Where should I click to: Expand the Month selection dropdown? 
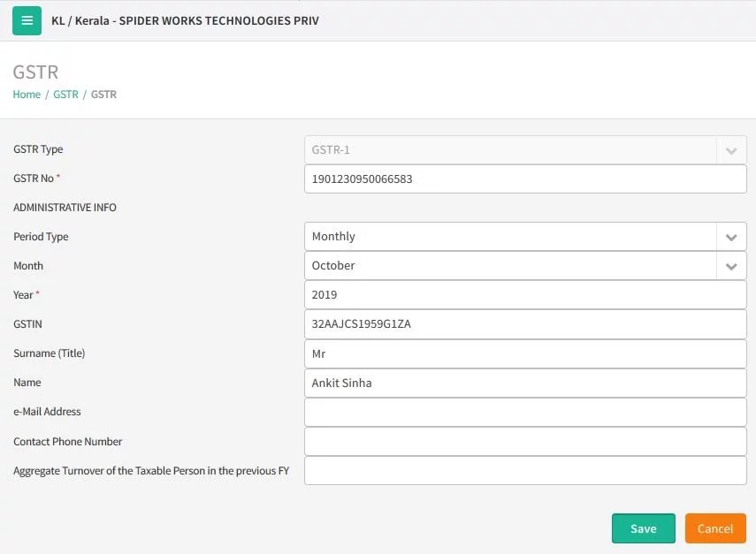point(731,266)
